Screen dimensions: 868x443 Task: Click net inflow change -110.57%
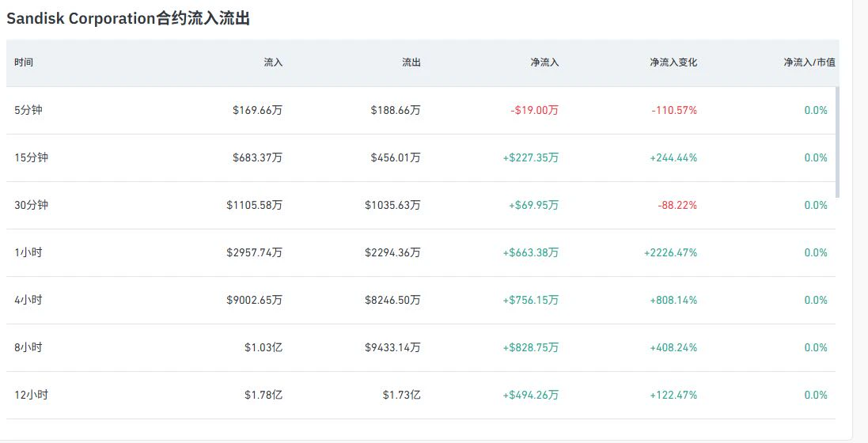click(674, 110)
